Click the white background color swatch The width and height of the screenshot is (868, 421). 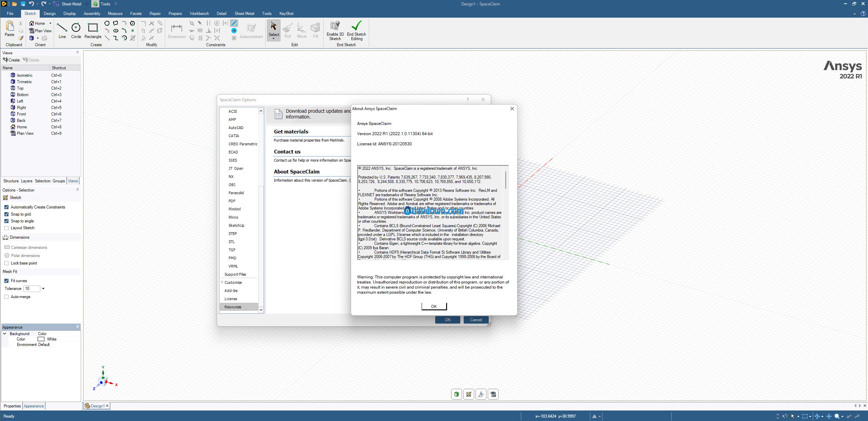coord(41,339)
